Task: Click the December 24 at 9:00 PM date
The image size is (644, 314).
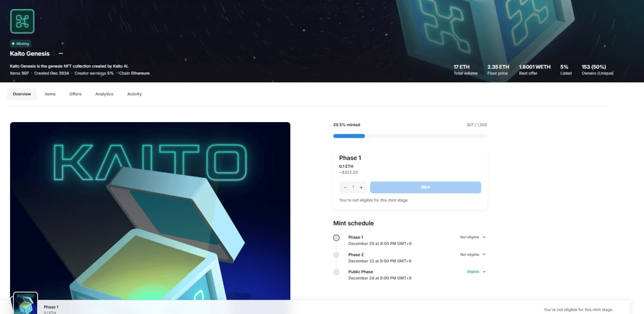Action: [x=380, y=278]
